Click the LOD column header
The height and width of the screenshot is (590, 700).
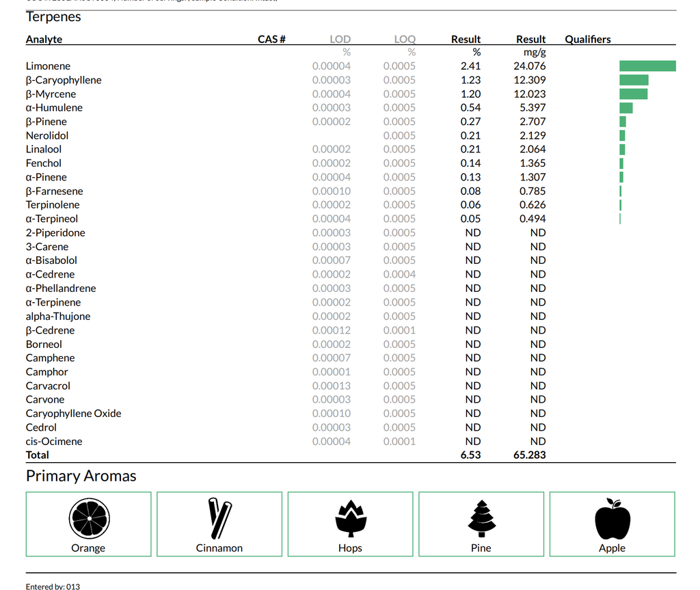pyautogui.click(x=340, y=39)
